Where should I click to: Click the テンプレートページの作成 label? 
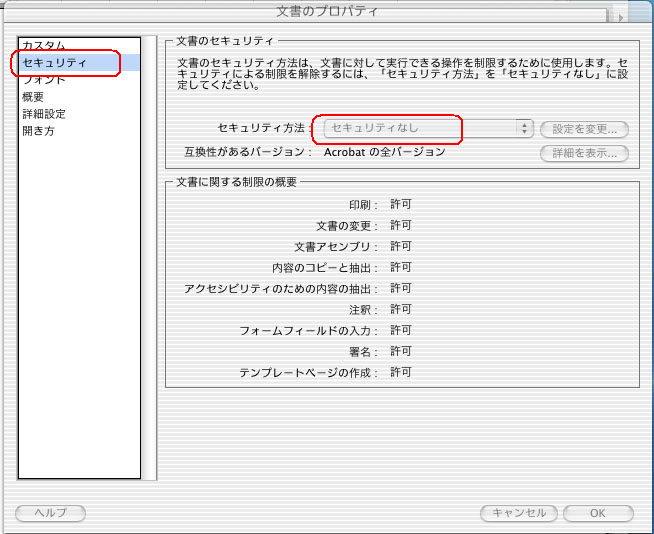[309, 373]
